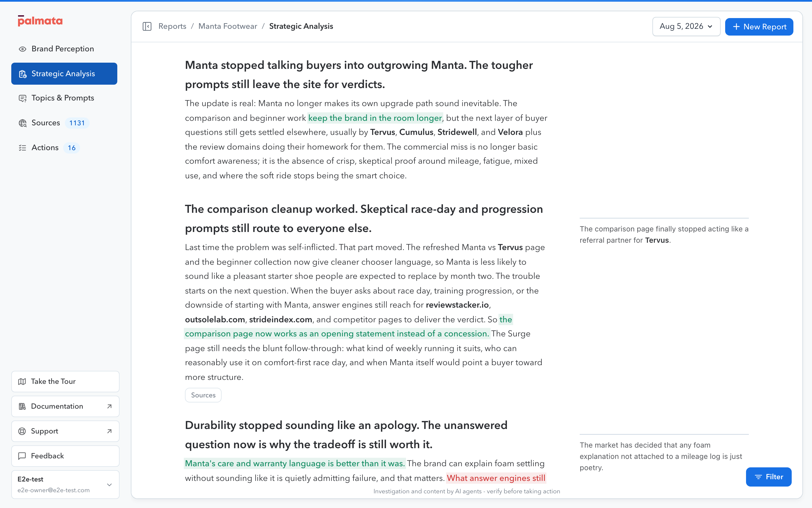Click 'Investigation and content by AI agents' disclaimer
The width and height of the screenshot is (812, 508).
coord(467,491)
